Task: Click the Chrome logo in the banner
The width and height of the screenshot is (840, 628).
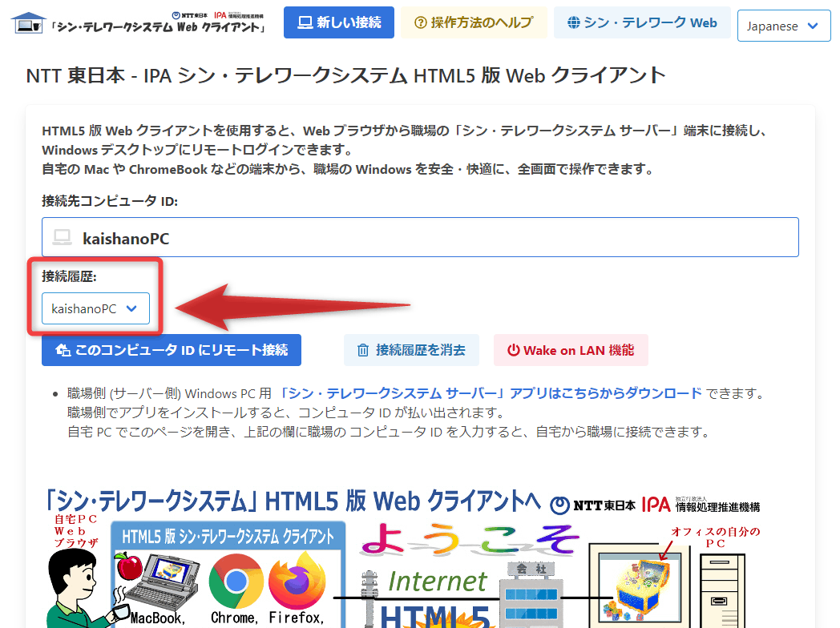Action: tap(236, 582)
